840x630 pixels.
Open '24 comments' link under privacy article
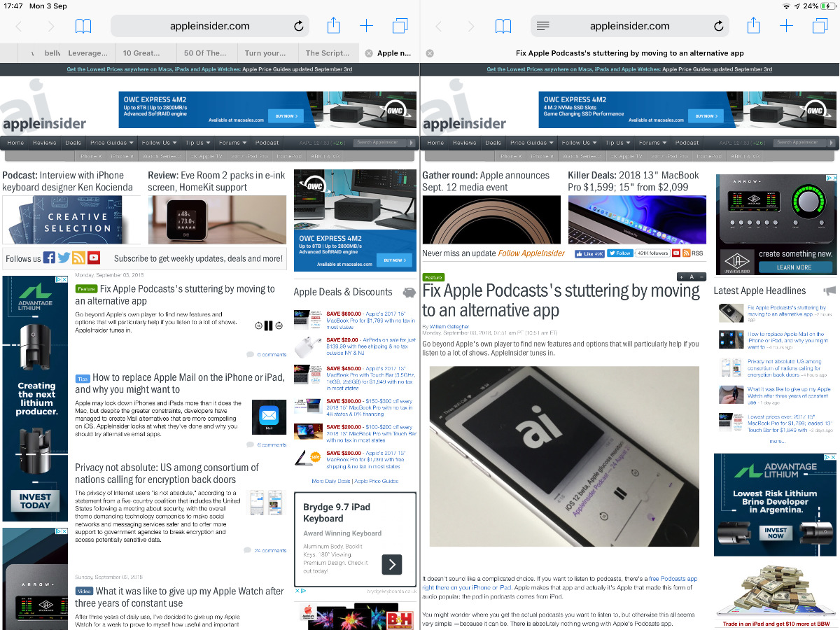(x=270, y=550)
